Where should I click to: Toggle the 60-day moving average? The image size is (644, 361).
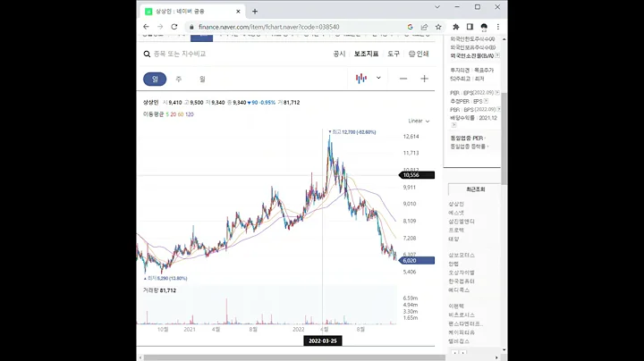point(181,114)
